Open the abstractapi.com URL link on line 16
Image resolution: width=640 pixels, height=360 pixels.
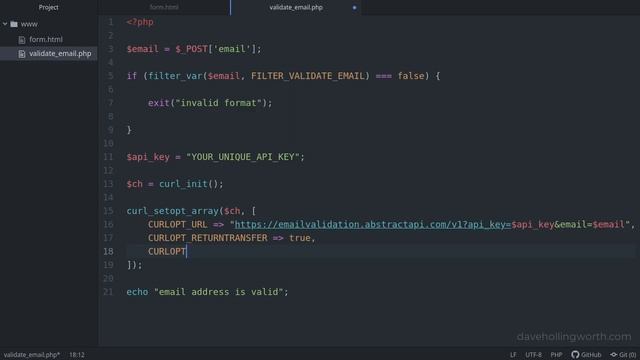[373, 224]
